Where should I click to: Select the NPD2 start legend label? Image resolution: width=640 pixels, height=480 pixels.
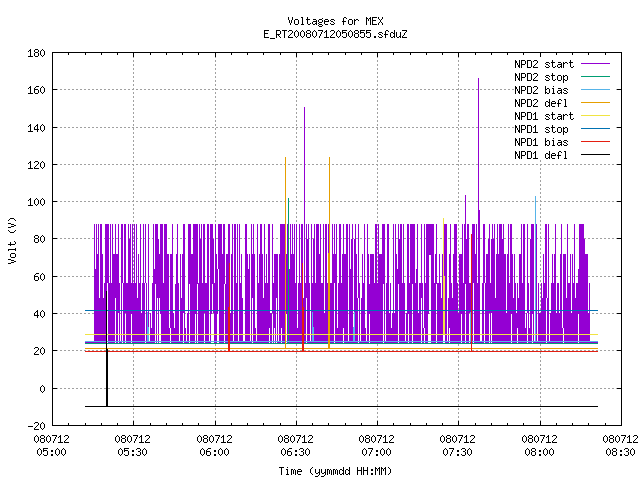tap(544, 64)
